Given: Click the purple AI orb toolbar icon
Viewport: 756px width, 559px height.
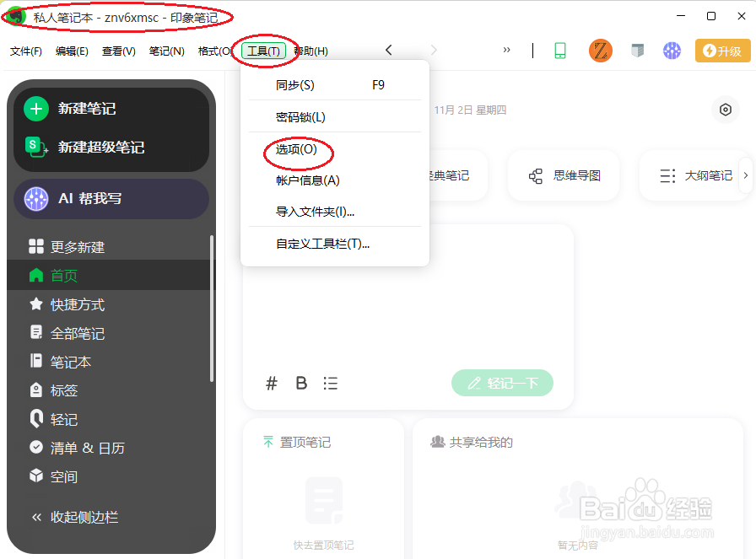Looking at the screenshot, I should pyautogui.click(x=672, y=50).
